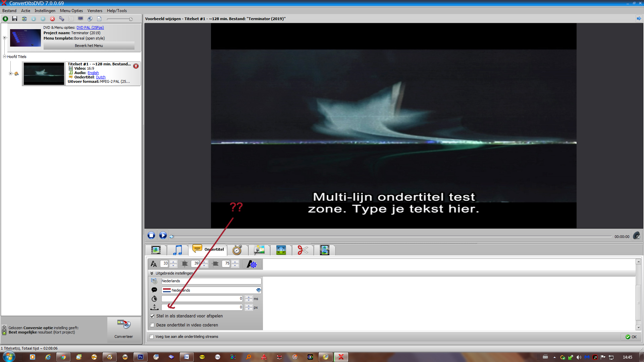Viewport: 644px width, 362px height.
Task: Click the move up arrow icon
Action: tap(43, 19)
